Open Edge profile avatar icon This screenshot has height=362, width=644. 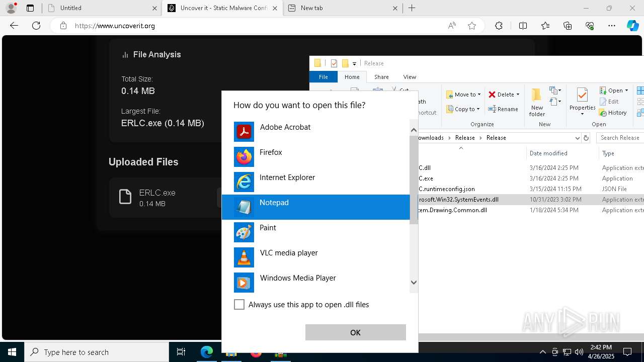click(11, 8)
